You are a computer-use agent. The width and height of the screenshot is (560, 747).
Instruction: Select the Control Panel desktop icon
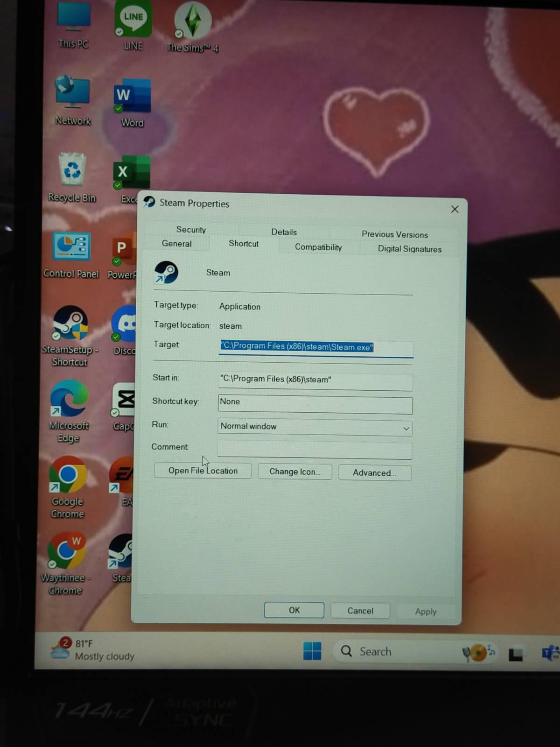click(x=71, y=255)
